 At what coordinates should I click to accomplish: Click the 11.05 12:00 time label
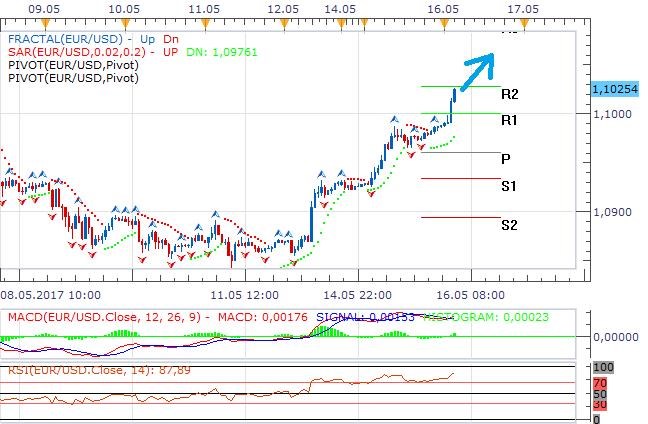pos(243,296)
